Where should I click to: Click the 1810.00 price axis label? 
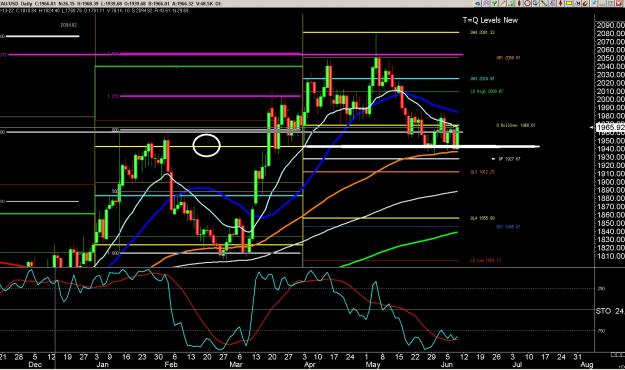tap(610, 256)
